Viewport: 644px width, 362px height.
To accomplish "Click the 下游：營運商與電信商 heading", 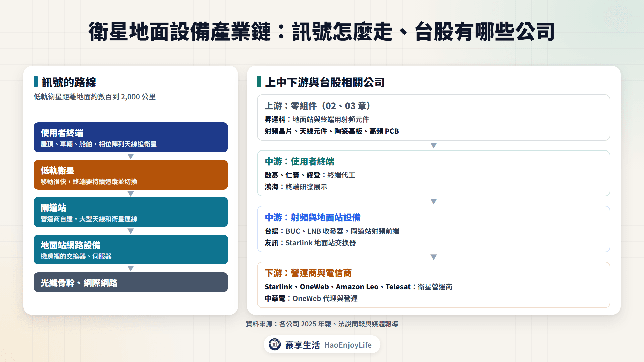I will pos(308,273).
